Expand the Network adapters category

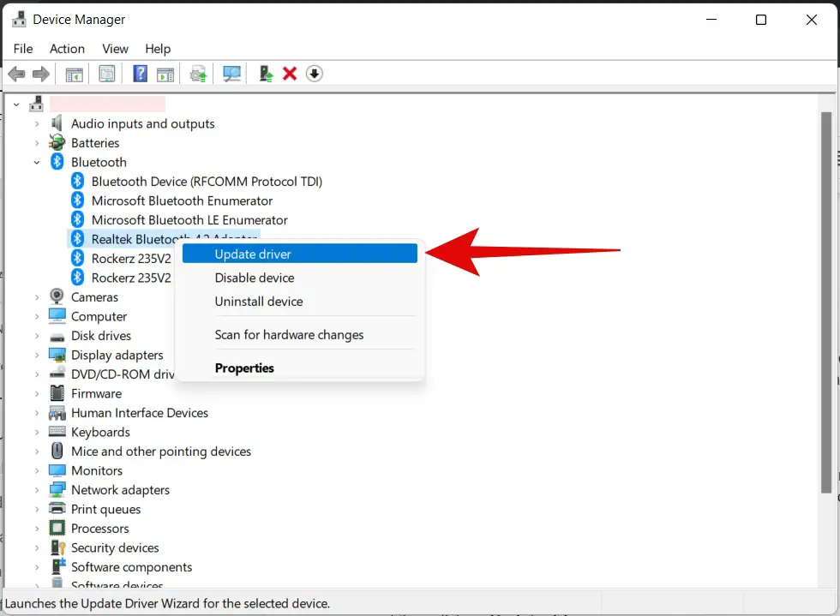[x=36, y=490]
